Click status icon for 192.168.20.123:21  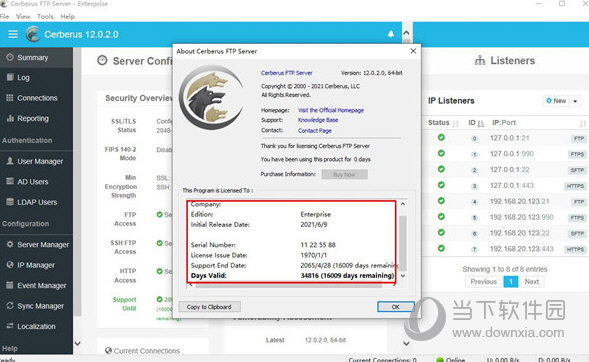point(441,201)
